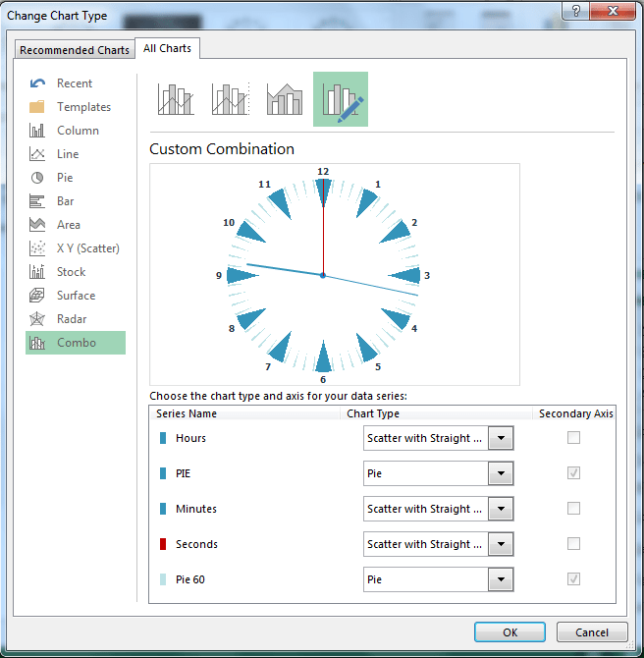
Task: Choose Recent in the chart category list
Action: 75,83
